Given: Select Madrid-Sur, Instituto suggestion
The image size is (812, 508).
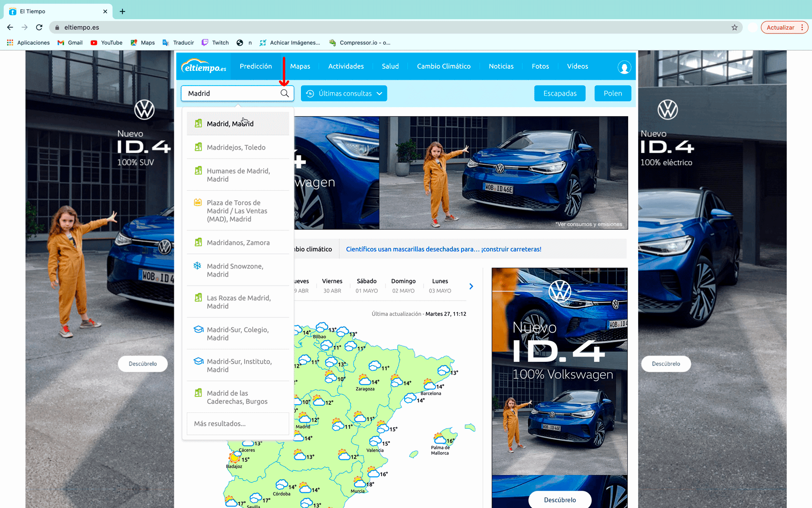Looking at the screenshot, I should pos(238,366).
